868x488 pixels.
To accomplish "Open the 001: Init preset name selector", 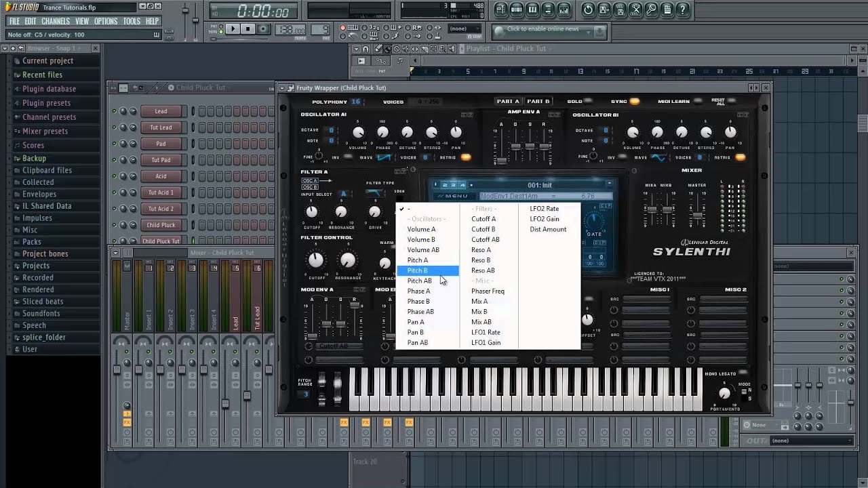I will (539, 184).
